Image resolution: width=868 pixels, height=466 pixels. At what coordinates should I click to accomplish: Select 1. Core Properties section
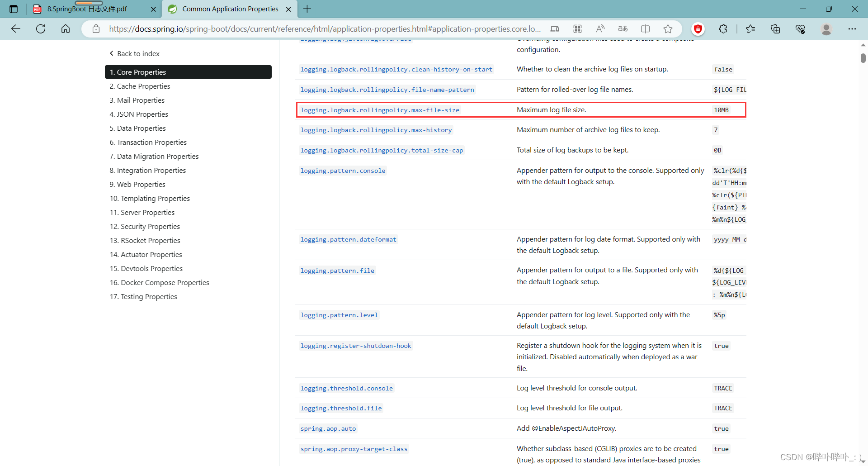point(188,72)
